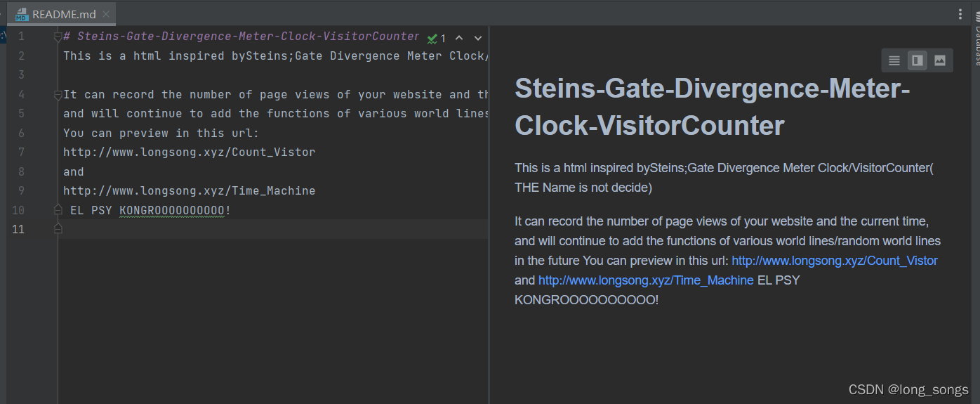Screen dimensions: 980x404
Task: Open the Time_Machine link in preview
Action: coord(646,280)
